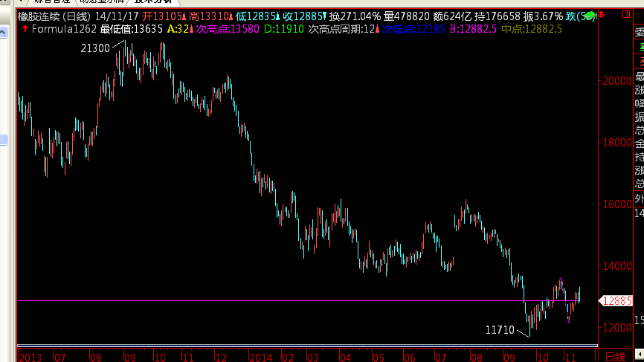Viewport: 644px width, 362px height.
Task: Click the 2014 date axis label
Action: [261, 358]
